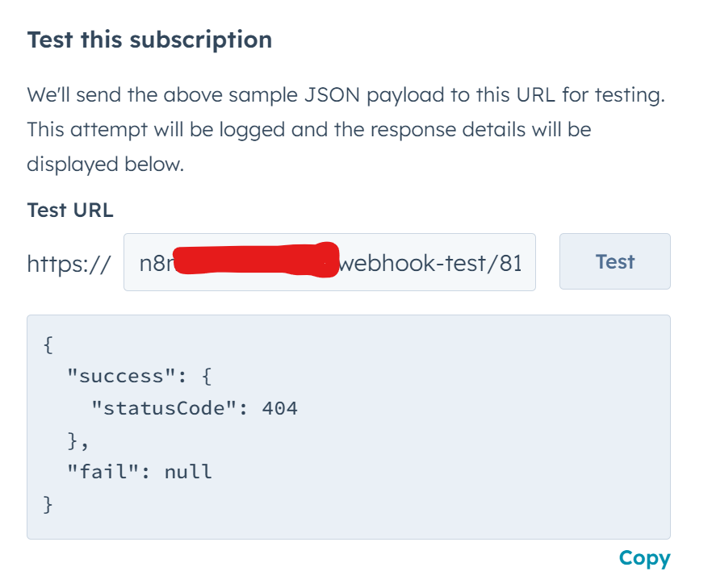The height and width of the screenshot is (588, 712).
Task: Click the red redacted part of the URL
Action: [257, 260]
